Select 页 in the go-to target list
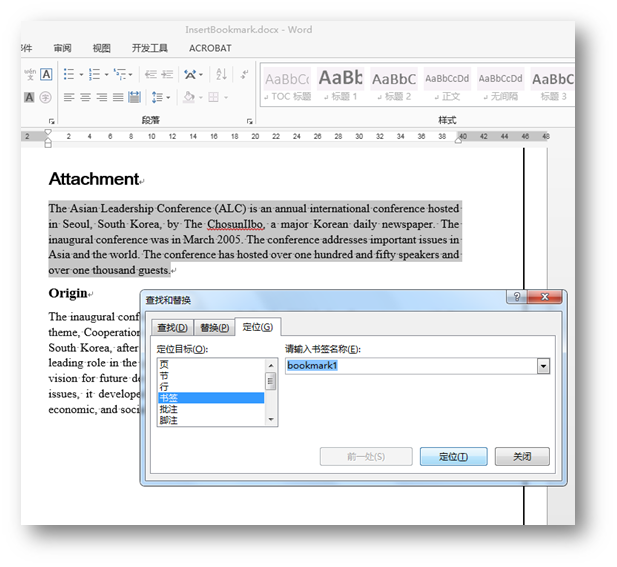 tap(211, 364)
